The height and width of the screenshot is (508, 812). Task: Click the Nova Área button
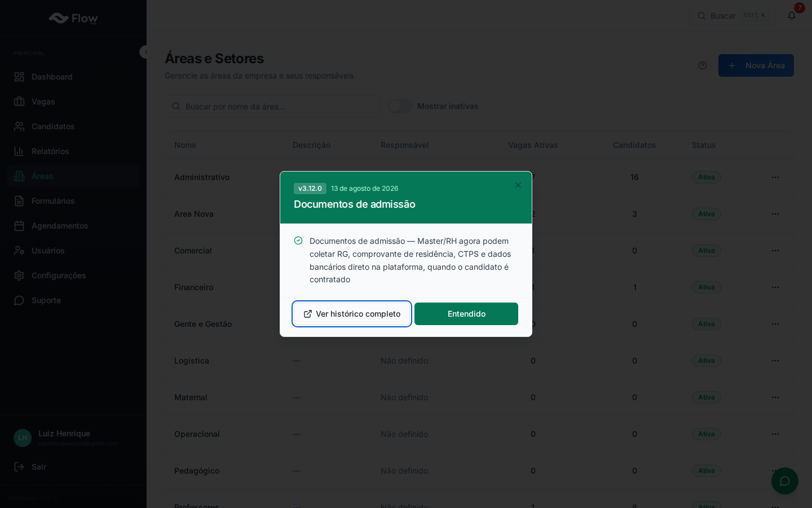pos(756,65)
